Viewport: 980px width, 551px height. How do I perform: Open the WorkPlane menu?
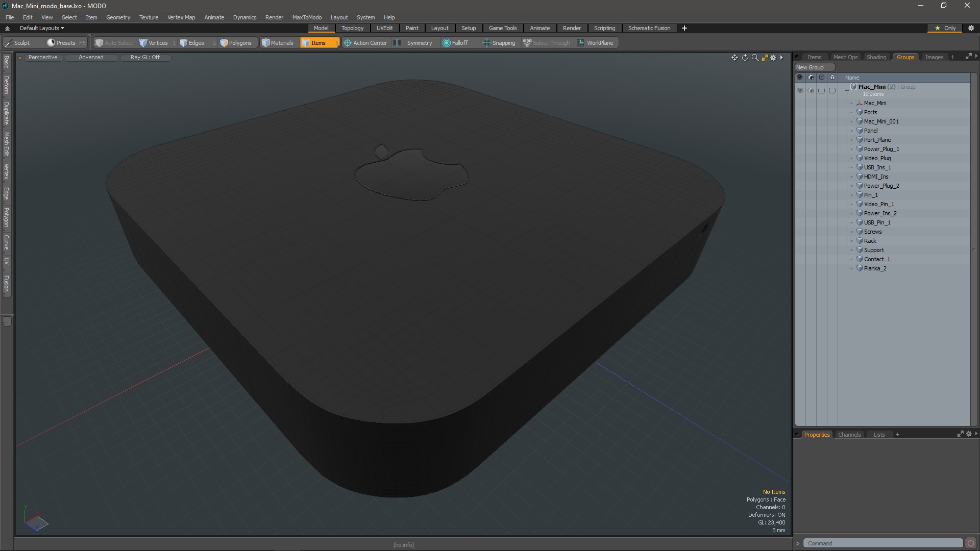pyautogui.click(x=596, y=43)
